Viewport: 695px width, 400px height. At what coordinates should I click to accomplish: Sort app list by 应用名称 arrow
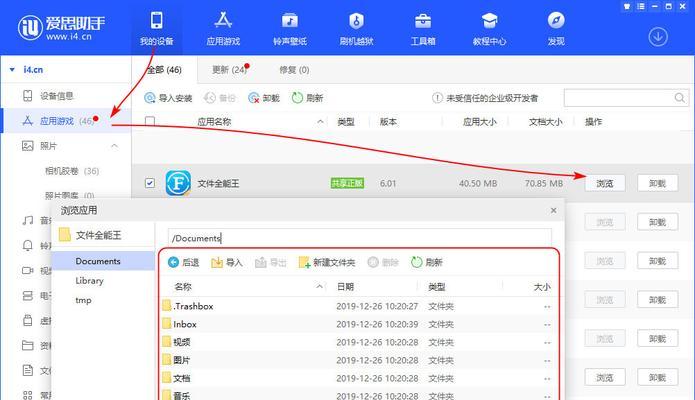[320, 122]
